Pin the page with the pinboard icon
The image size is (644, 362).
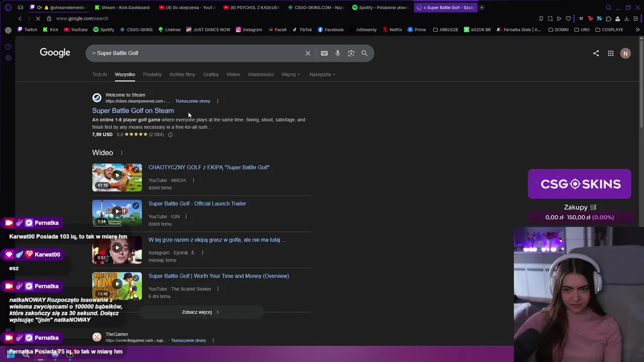[x=541, y=19]
